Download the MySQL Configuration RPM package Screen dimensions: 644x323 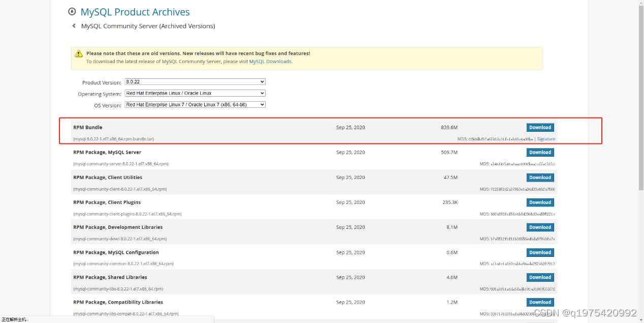click(x=540, y=252)
